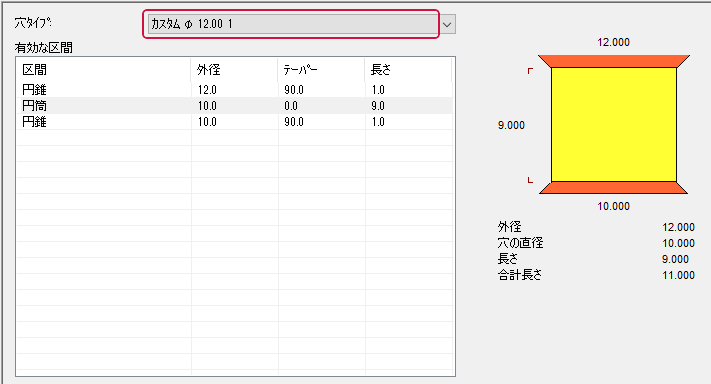Click the 合計長さ label in summary
The image size is (711, 384).
click(x=520, y=275)
